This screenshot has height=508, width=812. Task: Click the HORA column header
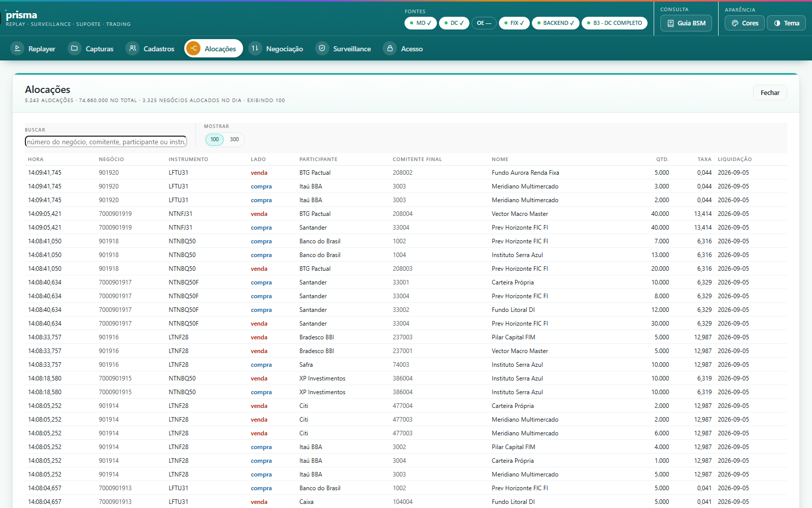36,160
